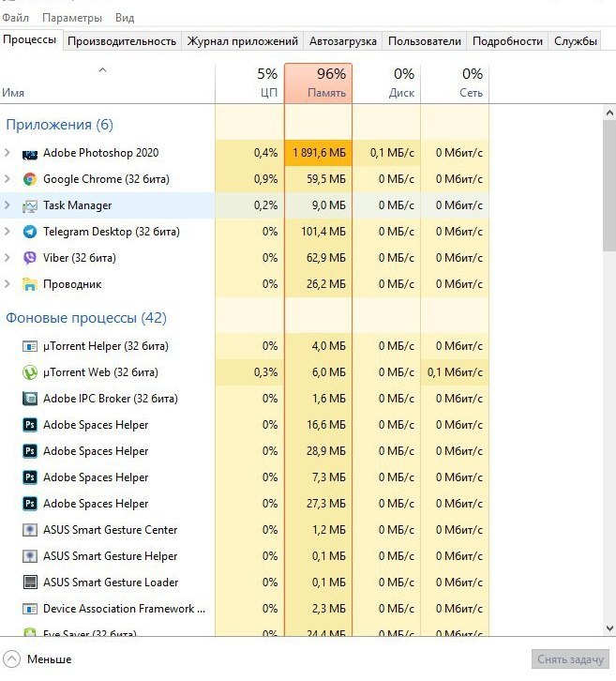Expand the Google Chrome process group
Image resolution: width=616 pixels, height=681 pixels.
coord(7,178)
